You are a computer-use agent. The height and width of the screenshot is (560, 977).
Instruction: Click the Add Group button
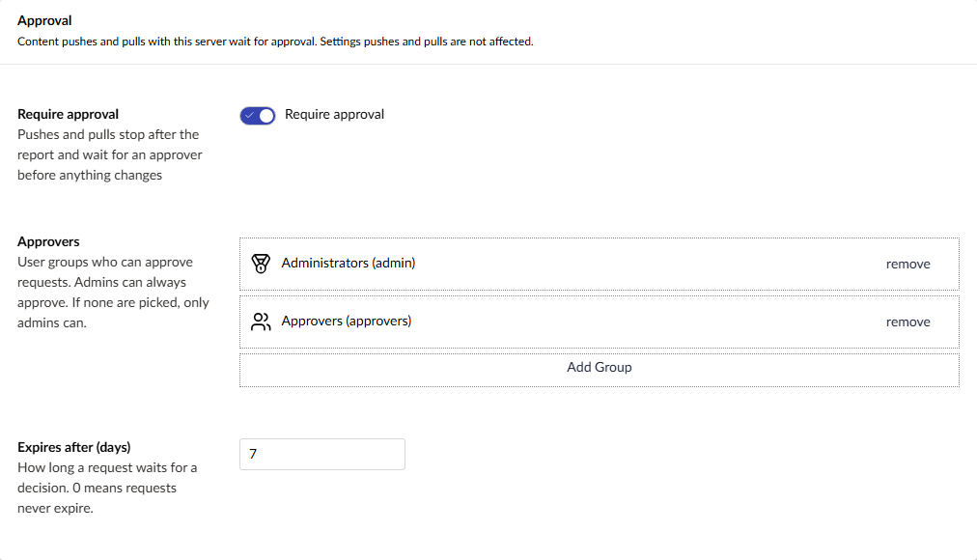click(600, 370)
